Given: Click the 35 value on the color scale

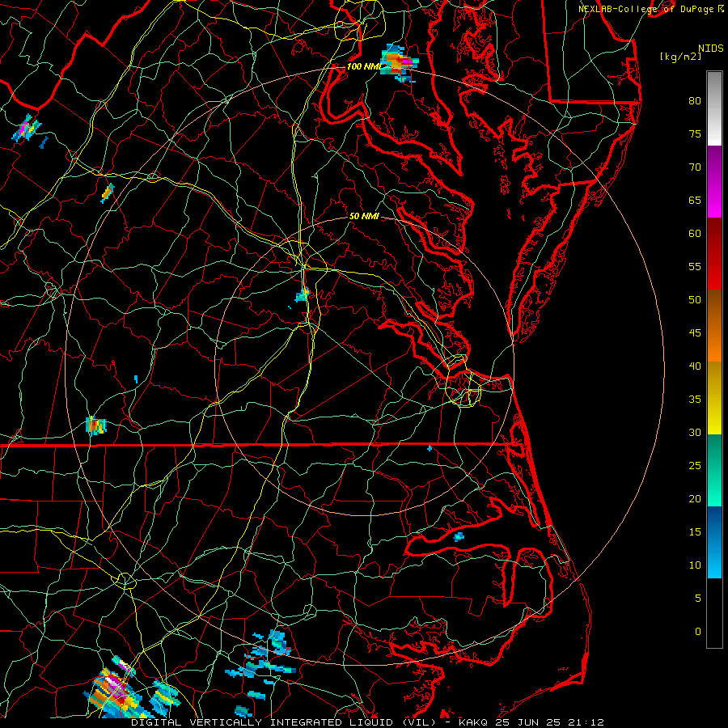Looking at the screenshot, I should pyautogui.click(x=695, y=400).
